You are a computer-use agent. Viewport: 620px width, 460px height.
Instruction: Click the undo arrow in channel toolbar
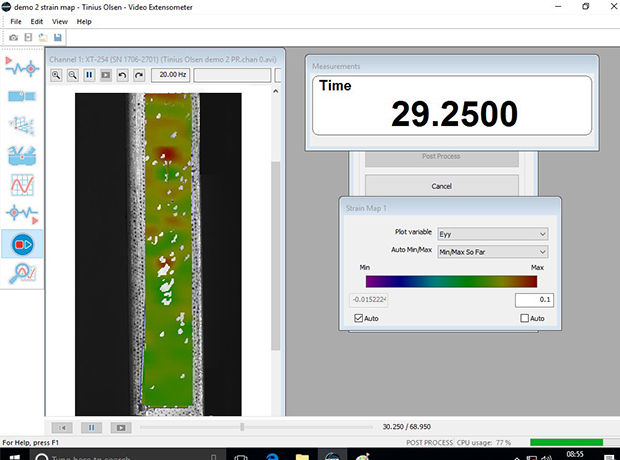click(x=122, y=75)
